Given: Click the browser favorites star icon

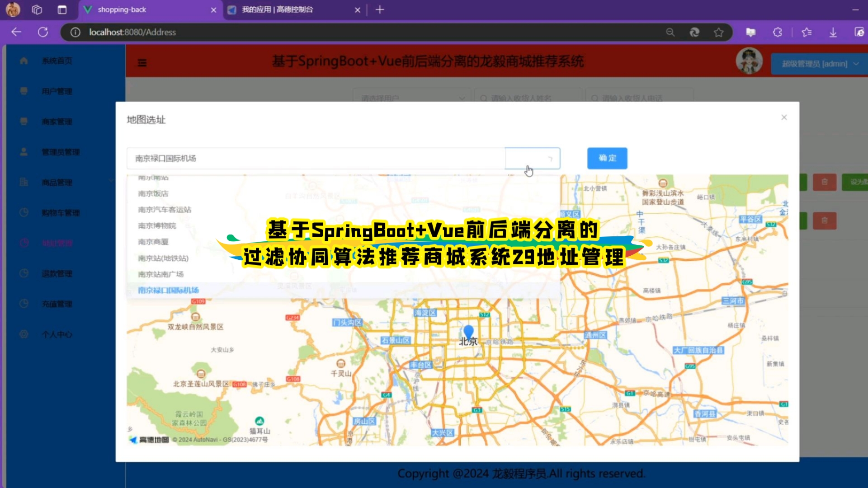Looking at the screenshot, I should [x=719, y=32].
